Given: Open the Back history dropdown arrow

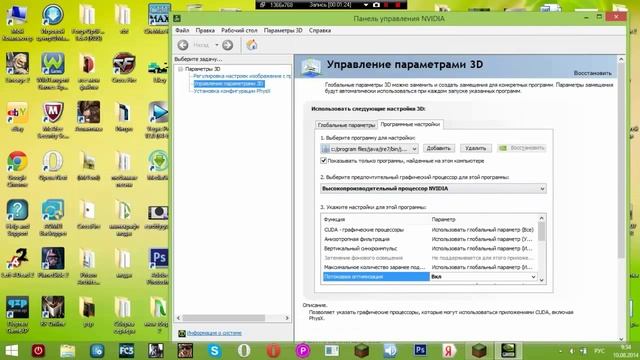Looking at the screenshot, I should click(217, 45).
